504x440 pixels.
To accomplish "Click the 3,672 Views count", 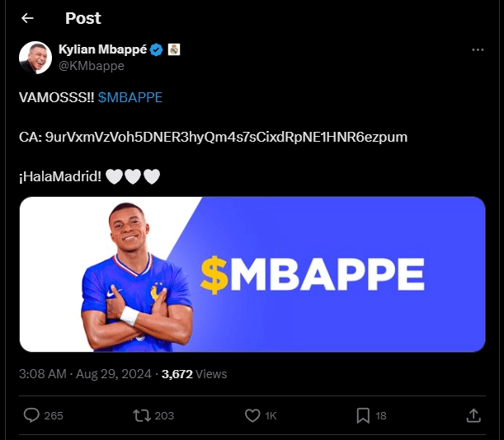I will (x=194, y=374).
